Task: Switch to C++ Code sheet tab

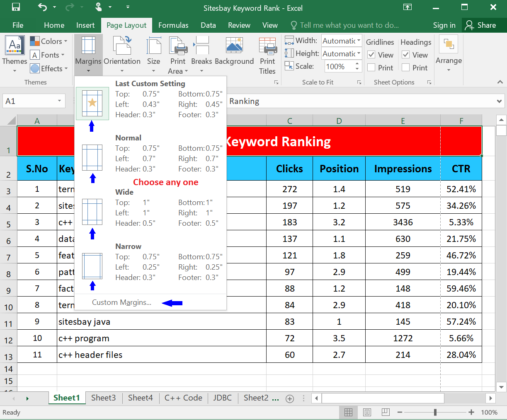Action: point(183,398)
